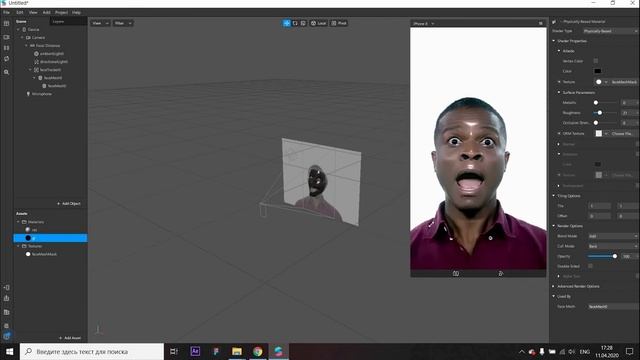Collapse the Surface Parameters section

click(x=559, y=93)
